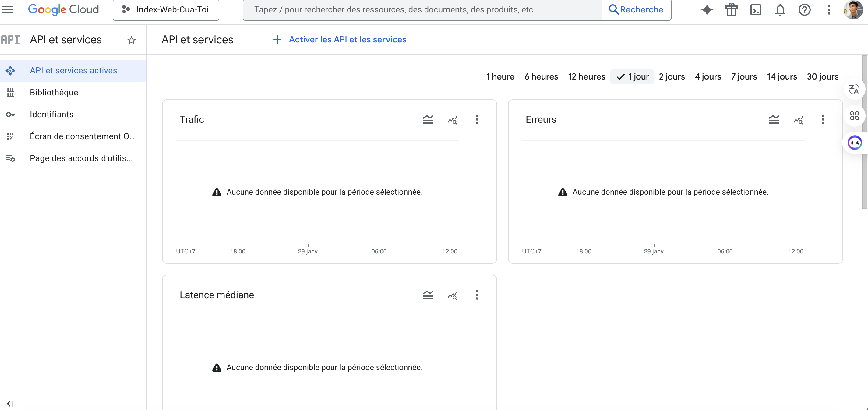Open the top-right three-dot options menu
Image resolution: width=868 pixels, height=410 pixels.
(829, 10)
